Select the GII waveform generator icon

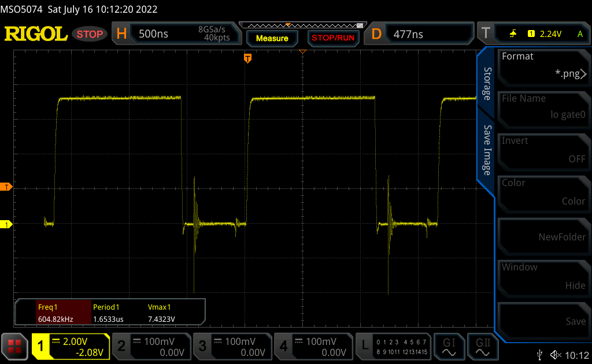(483, 346)
